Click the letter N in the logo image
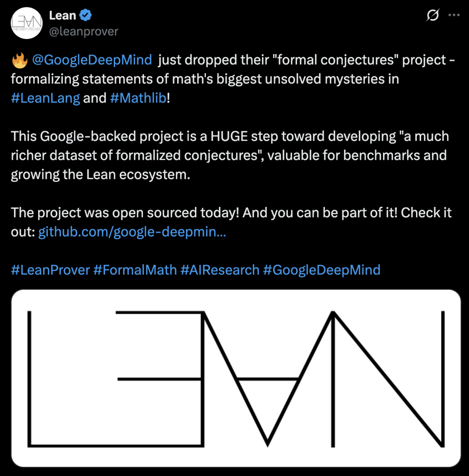Image resolution: width=469 pixels, height=476 pixels. point(388,379)
